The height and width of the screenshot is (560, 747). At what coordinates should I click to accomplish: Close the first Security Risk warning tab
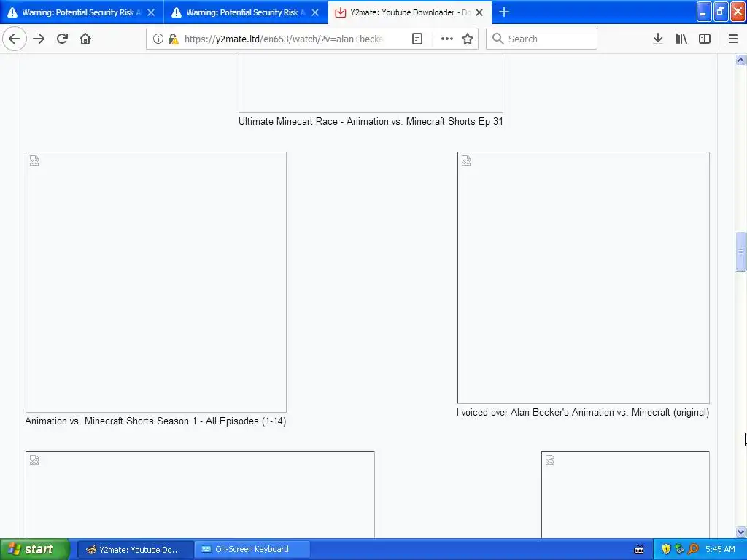[x=151, y=12]
